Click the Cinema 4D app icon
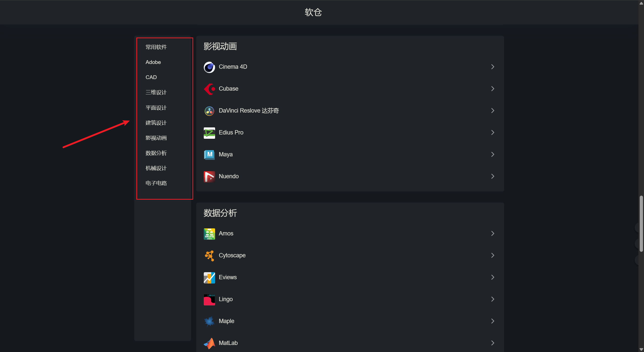644x352 pixels. 209,67
